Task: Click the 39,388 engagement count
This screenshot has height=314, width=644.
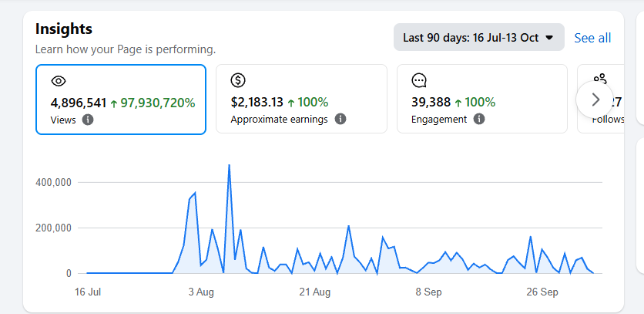Action: (431, 102)
